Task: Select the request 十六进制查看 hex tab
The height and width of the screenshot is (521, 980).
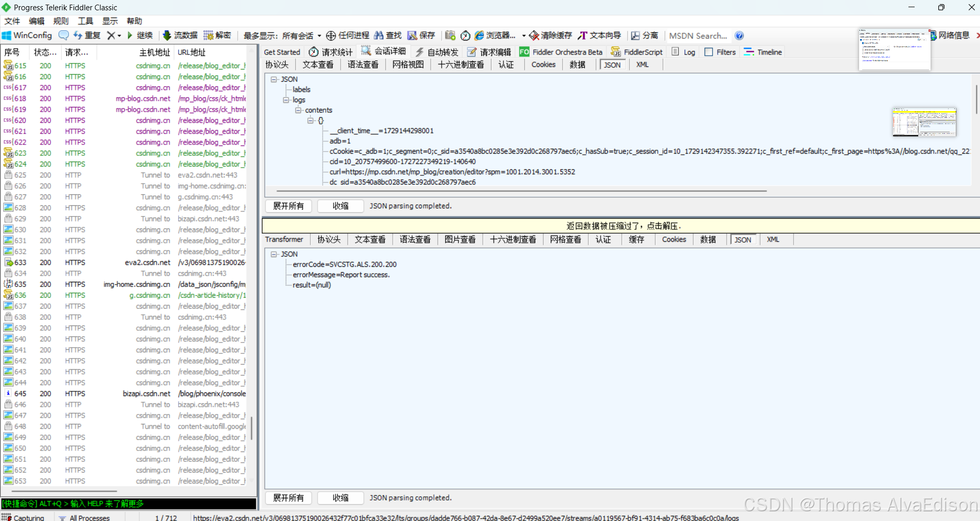Action: (x=461, y=65)
